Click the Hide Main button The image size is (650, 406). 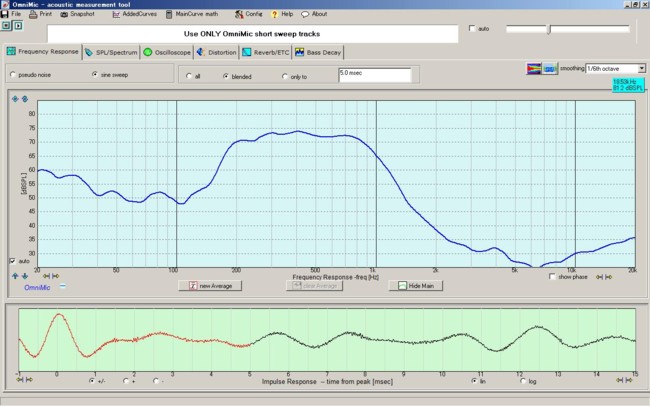pyautogui.click(x=415, y=286)
